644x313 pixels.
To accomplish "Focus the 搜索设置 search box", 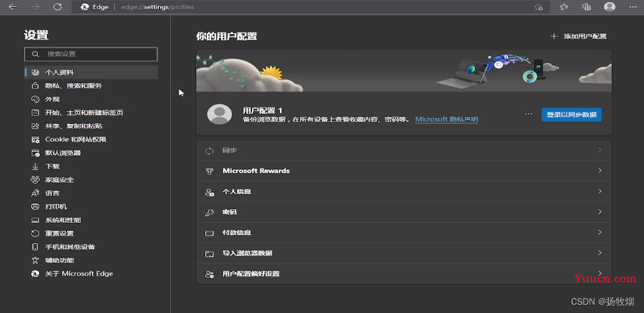I will click(91, 54).
